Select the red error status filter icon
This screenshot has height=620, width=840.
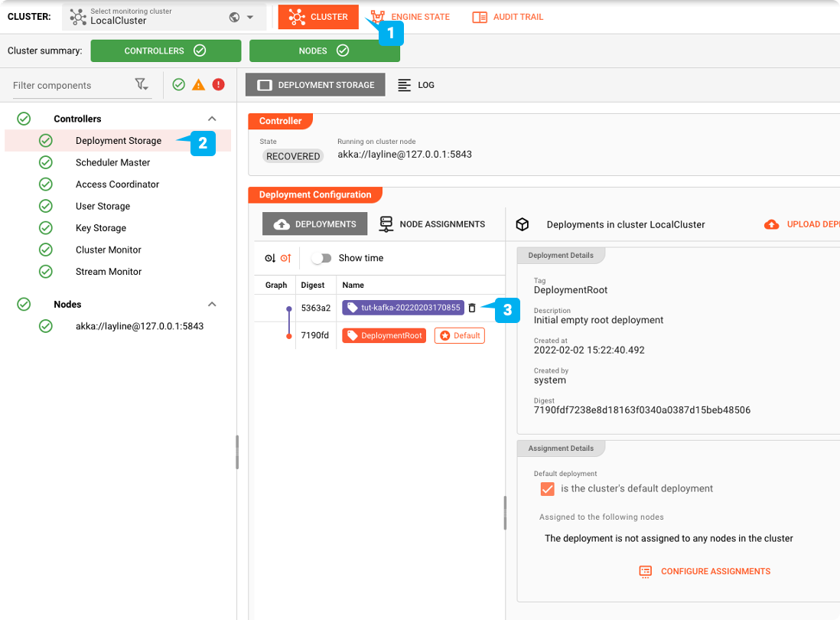[x=218, y=84]
